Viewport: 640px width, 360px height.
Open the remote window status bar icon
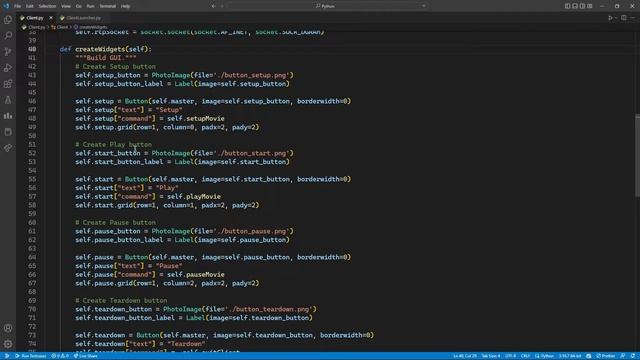tap(7, 356)
